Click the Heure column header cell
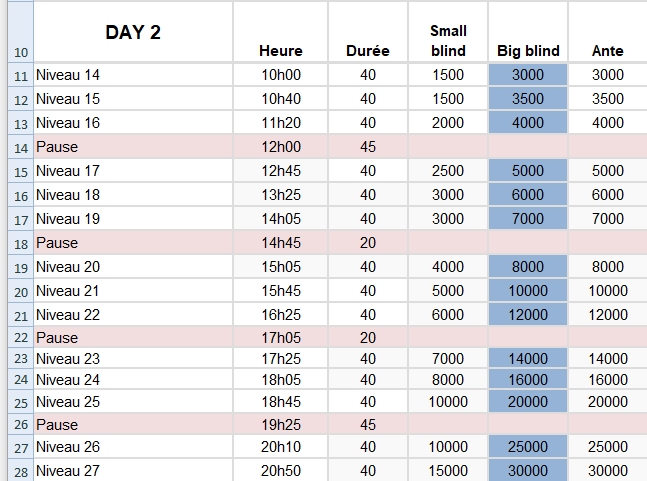 [x=280, y=51]
